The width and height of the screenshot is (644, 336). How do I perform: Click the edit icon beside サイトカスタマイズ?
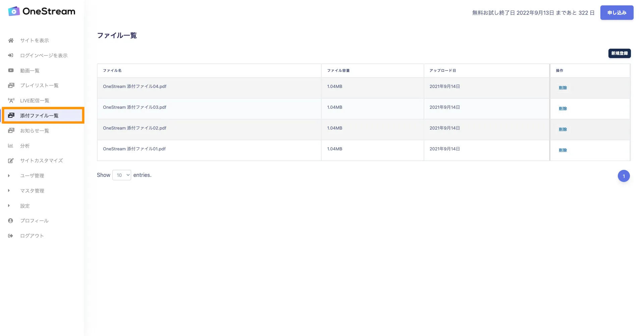click(11, 160)
